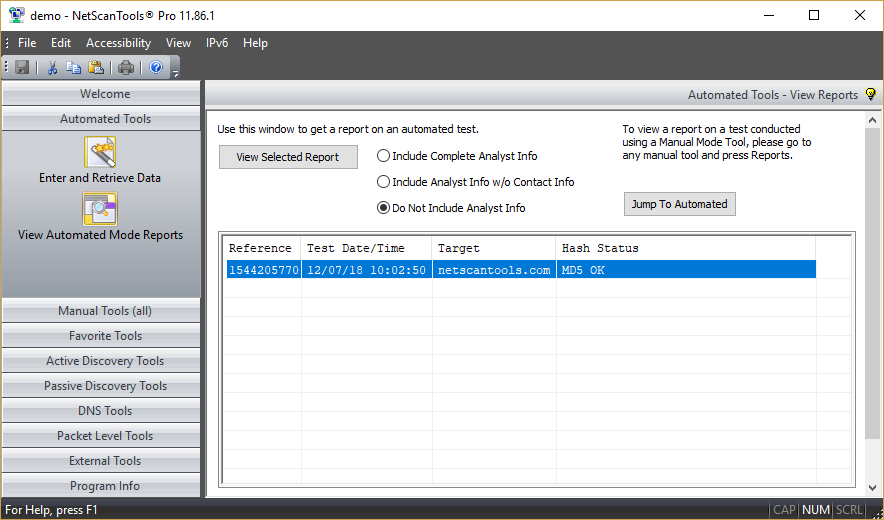Click the Help question mark icon
884x520 pixels.
click(x=156, y=68)
